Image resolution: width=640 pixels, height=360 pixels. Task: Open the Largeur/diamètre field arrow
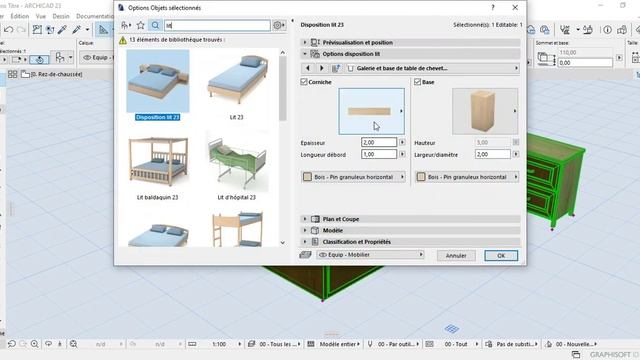tap(516, 154)
